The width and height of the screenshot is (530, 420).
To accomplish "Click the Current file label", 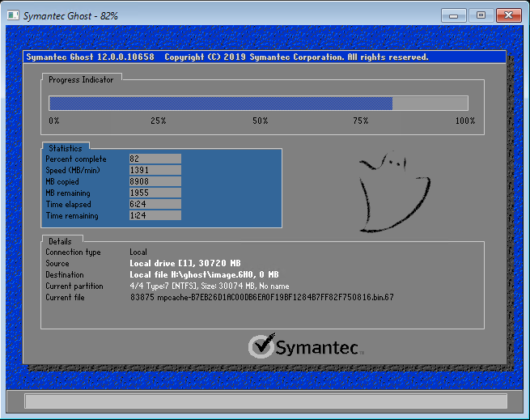I will pyautogui.click(x=65, y=298).
